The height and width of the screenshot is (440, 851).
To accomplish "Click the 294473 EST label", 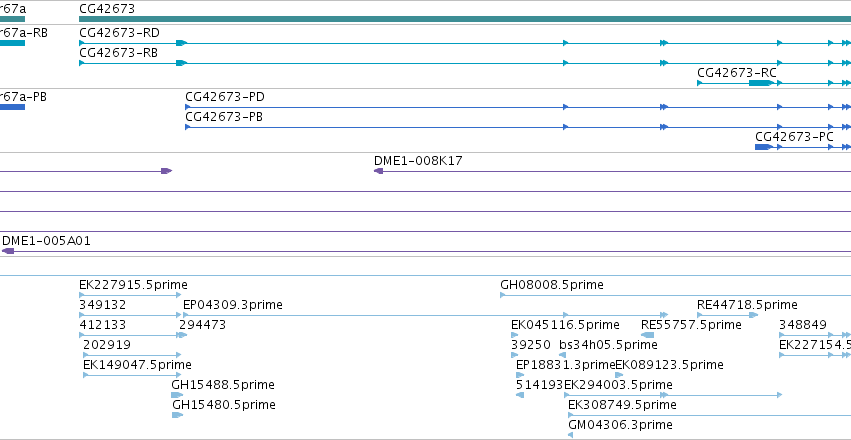I will tap(202, 325).
